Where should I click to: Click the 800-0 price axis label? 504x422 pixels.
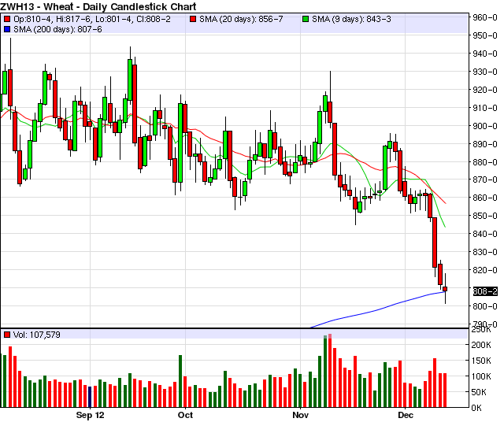click(485, 306)
